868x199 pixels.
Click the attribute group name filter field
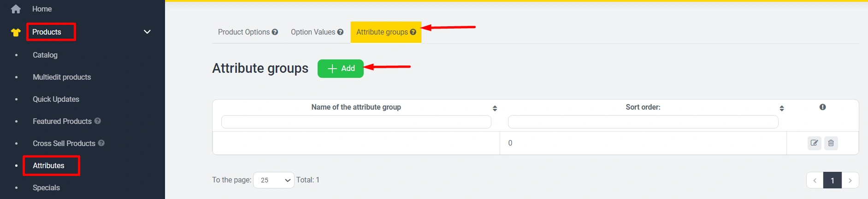[356, 122]
